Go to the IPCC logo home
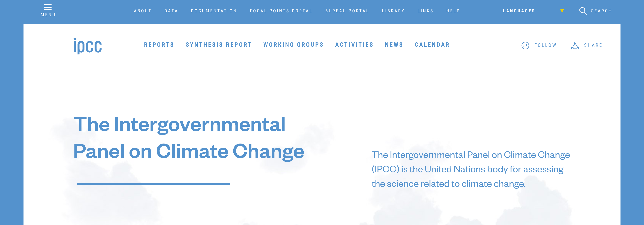Screen dimensions: 644x225 88,46
